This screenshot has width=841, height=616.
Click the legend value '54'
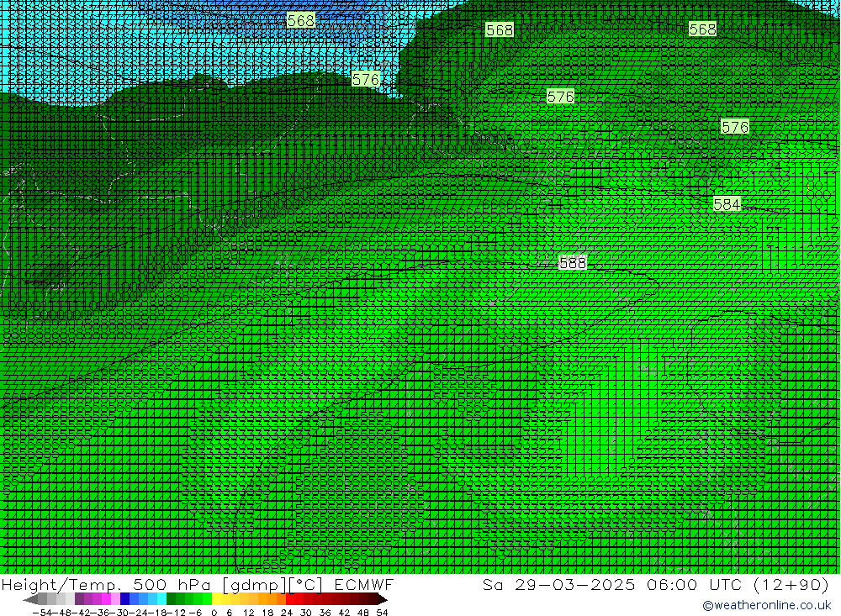click(382, 613)
